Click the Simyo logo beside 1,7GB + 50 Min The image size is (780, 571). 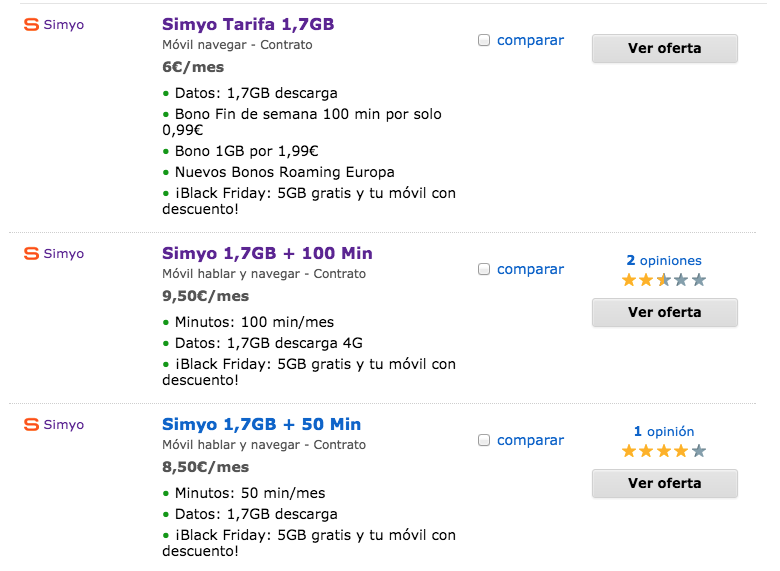(53, 424)
